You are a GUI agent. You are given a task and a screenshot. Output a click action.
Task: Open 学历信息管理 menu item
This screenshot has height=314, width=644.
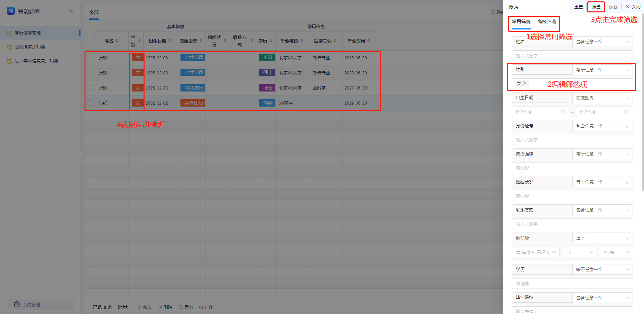pyautogui.click(x=40, y=33)
